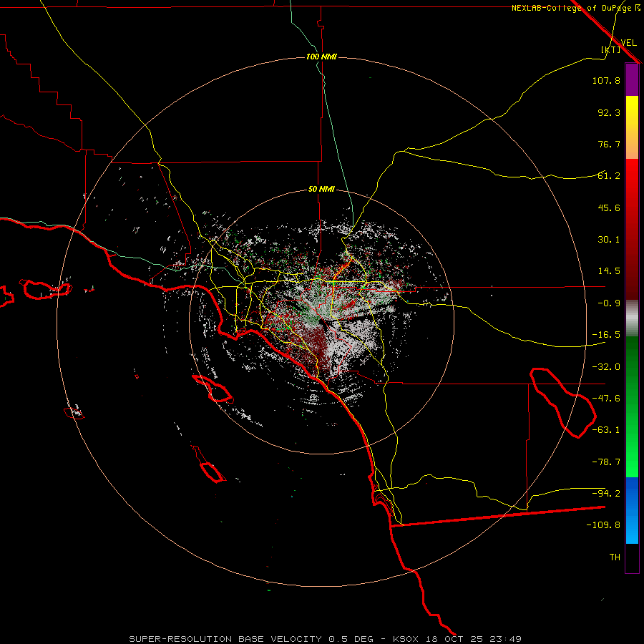
Task: Pick the yellow-orange segment of the color bar
Action: tap(632, 127)
